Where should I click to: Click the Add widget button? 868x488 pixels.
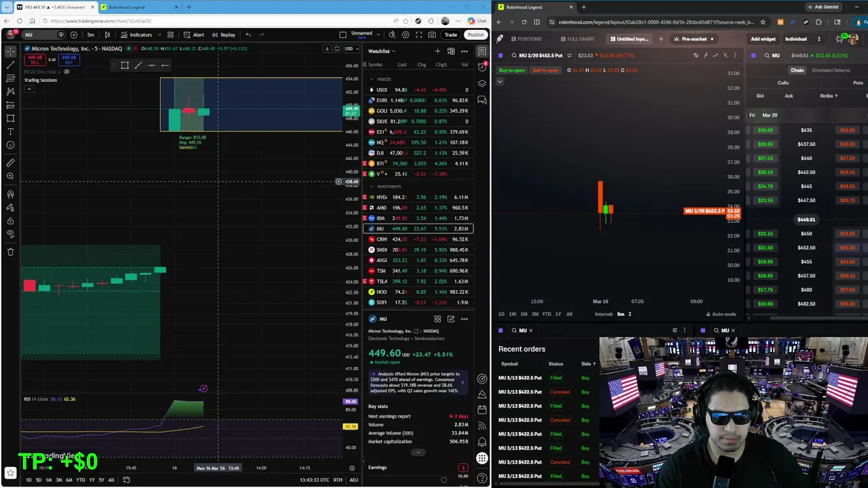tap(763, 39)
